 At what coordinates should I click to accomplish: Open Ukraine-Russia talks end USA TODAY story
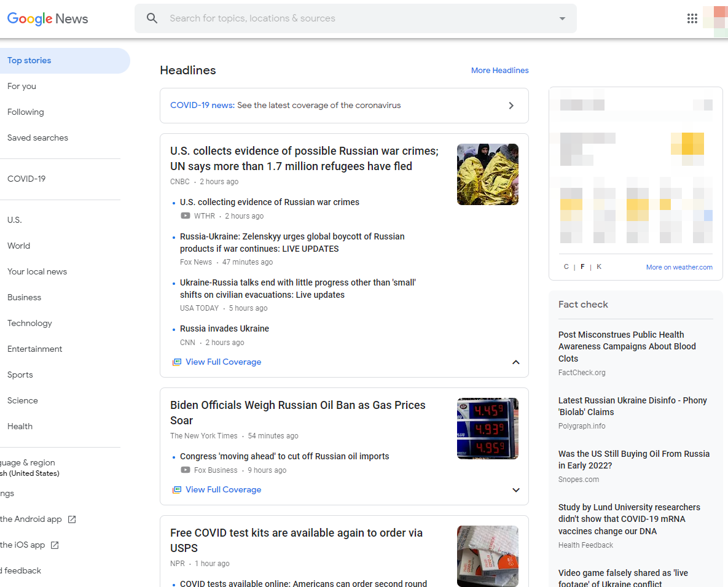(297, 289)
